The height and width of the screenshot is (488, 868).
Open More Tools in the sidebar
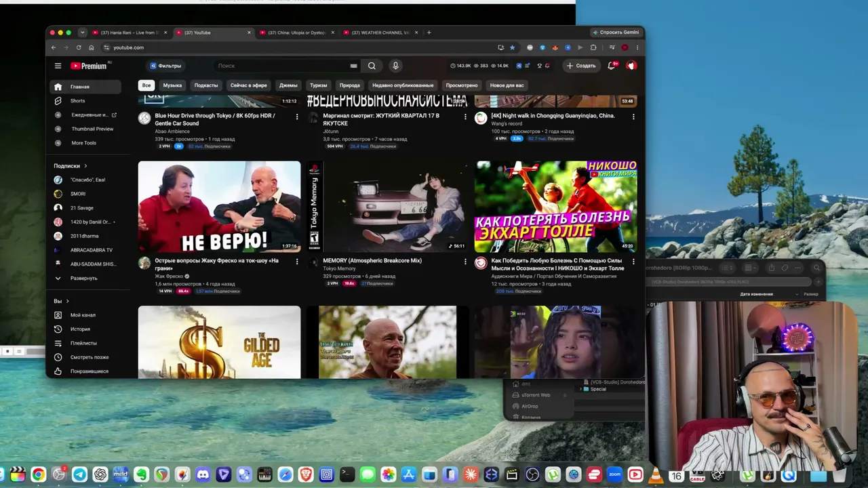(85, 143)
